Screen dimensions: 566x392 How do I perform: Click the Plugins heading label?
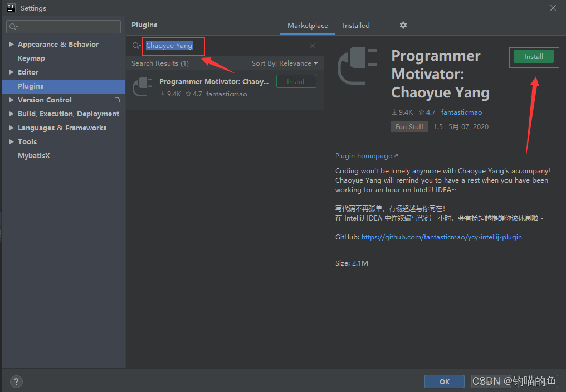pos(144,25)
